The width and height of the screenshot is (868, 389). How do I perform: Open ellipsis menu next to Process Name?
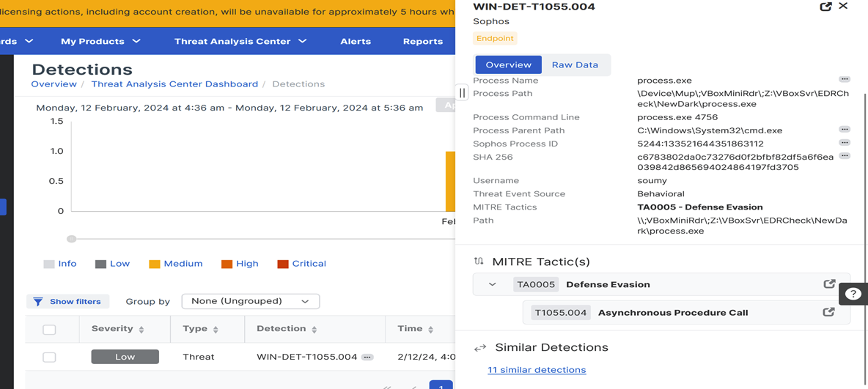(845, 80)
